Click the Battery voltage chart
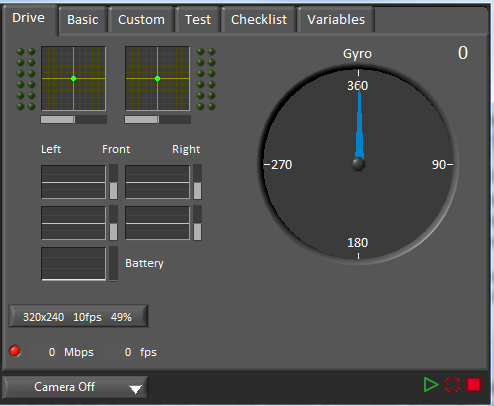This screenshot has height=406, width=494. [x=73, y=264]
